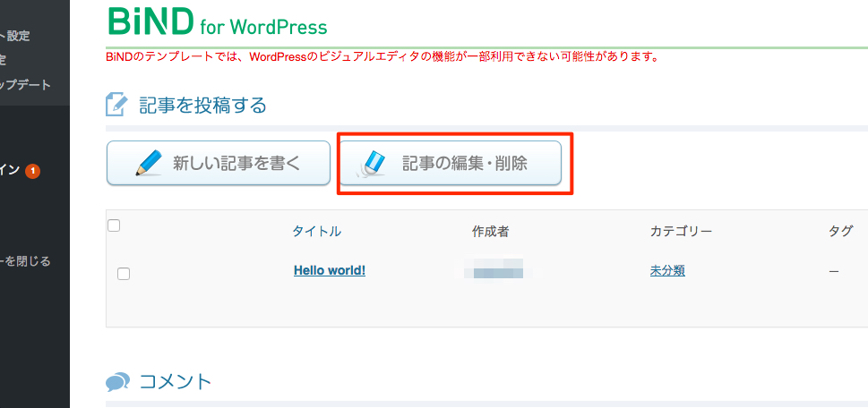Sort by the タイトル column header

point(316,232)
